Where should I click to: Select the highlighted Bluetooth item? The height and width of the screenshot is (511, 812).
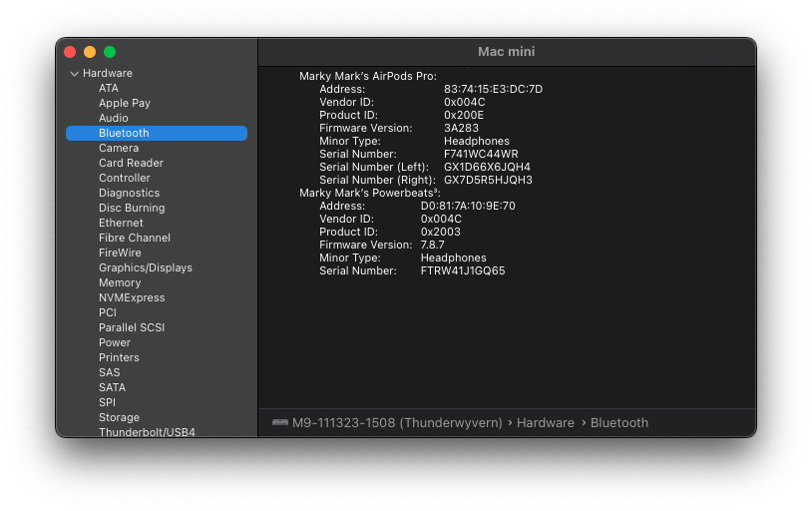click(124, 133)
